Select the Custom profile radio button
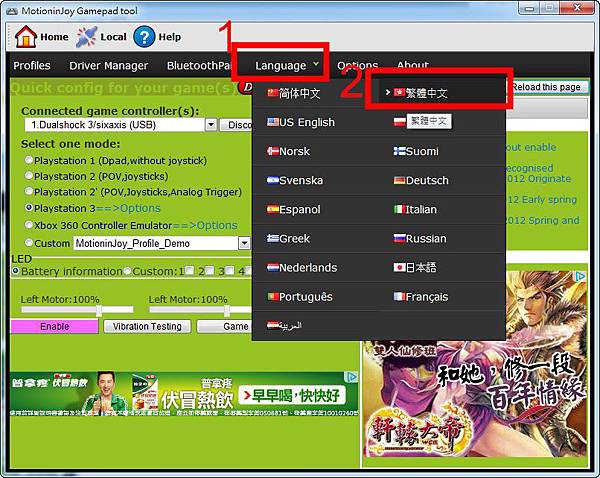Image resolution: width=600 pixels, height=478 pixels. (x=29, y=242)
